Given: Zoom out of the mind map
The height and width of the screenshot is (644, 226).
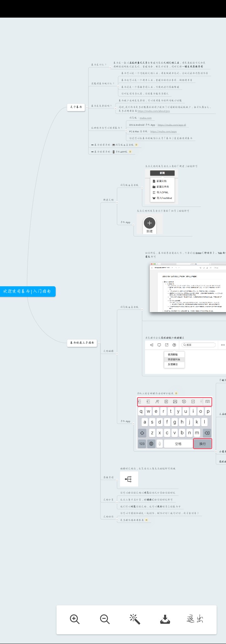Looking at the screenshot, I should click(105, 619).
